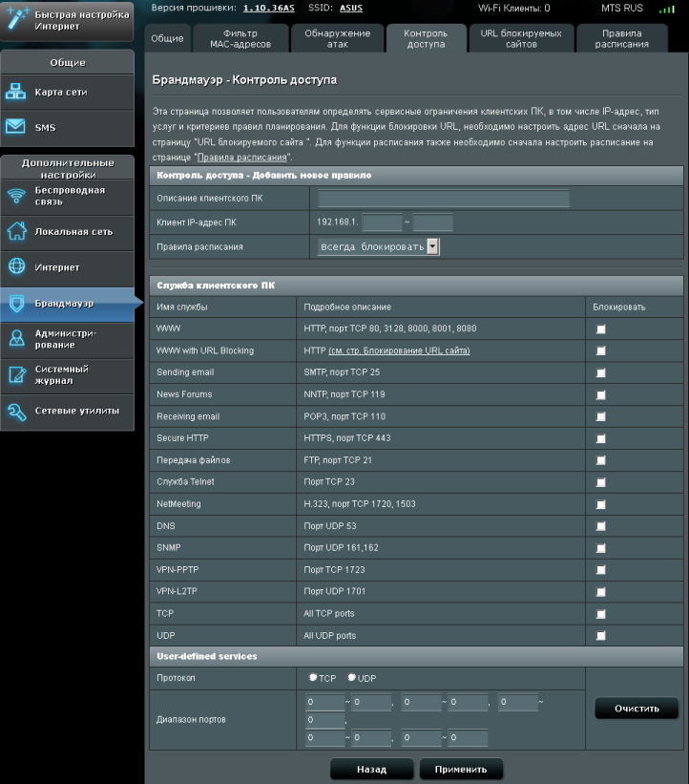The height and width of the screenshot is (784, 689).
Task: Check VPN-L2TP block checkbox
Action: 600,592
